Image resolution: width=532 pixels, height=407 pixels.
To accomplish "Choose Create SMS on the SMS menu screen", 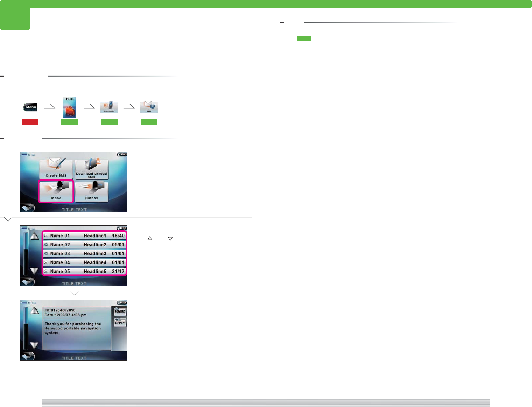I will (56, 169).
